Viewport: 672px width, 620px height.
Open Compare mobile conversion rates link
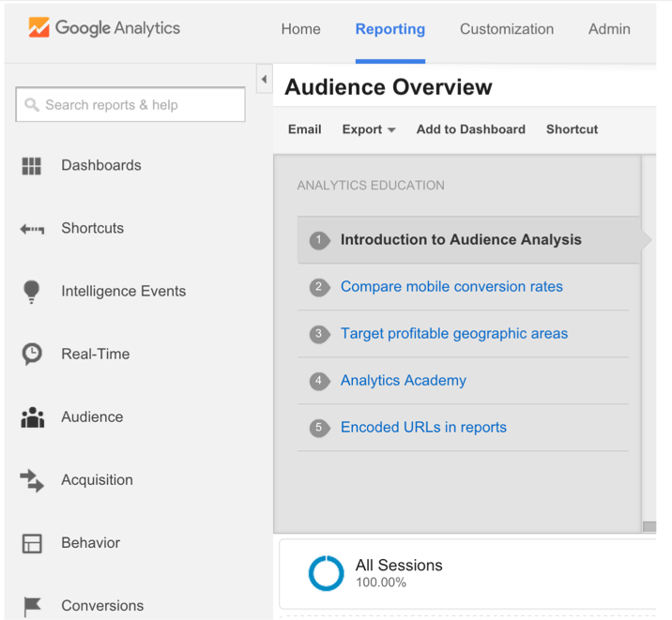click(x=451, y=286)
